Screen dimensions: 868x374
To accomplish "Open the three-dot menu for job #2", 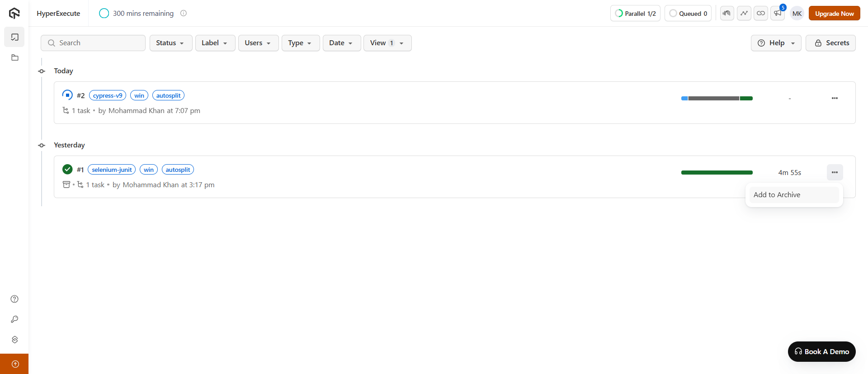I will pos(835,98).
